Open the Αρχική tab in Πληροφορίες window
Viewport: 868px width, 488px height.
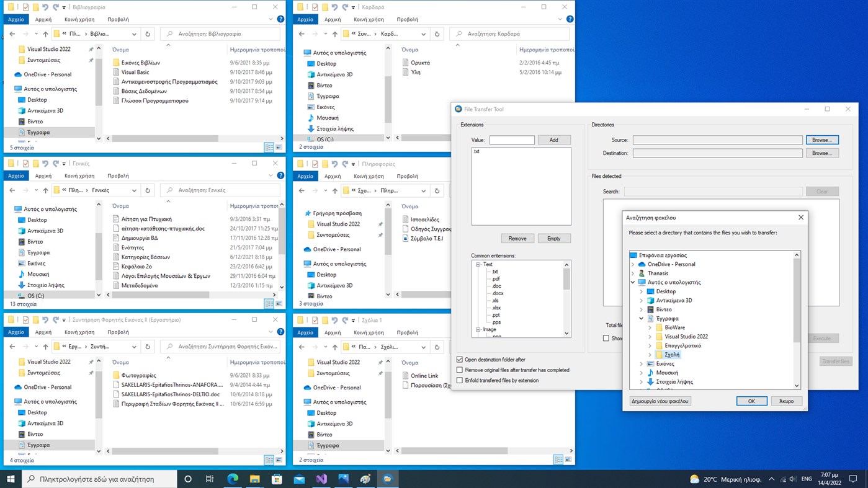coord(333,175)
